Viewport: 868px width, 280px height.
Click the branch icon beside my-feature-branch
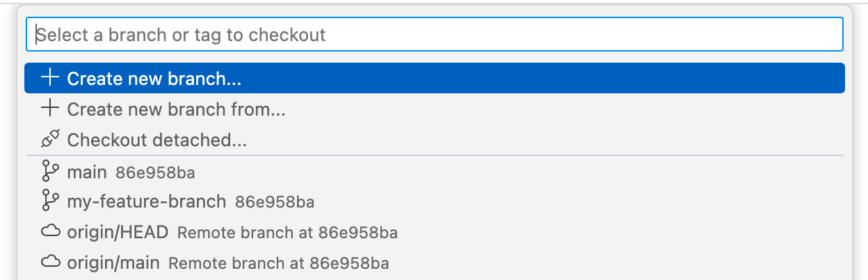click(x=49, y=202)
